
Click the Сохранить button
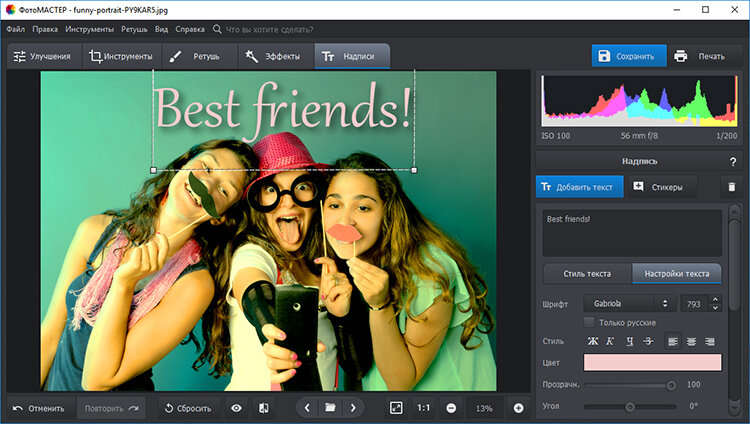(629, 56)
